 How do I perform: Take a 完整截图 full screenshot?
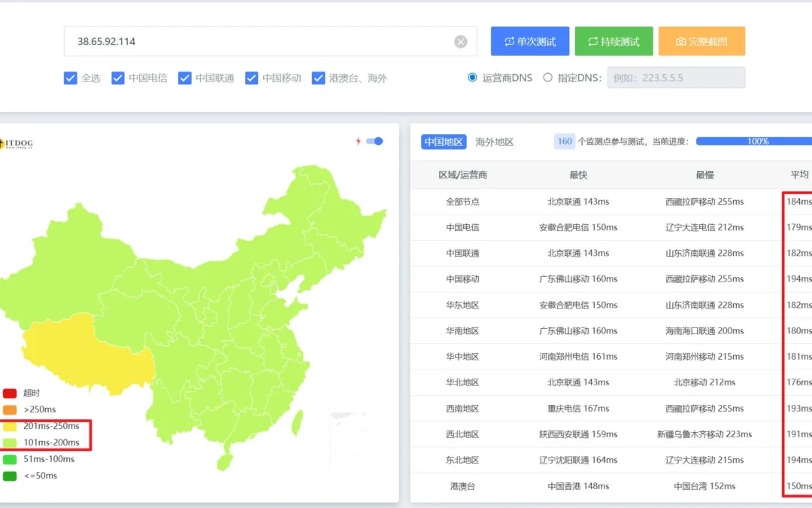coord(701,41)
